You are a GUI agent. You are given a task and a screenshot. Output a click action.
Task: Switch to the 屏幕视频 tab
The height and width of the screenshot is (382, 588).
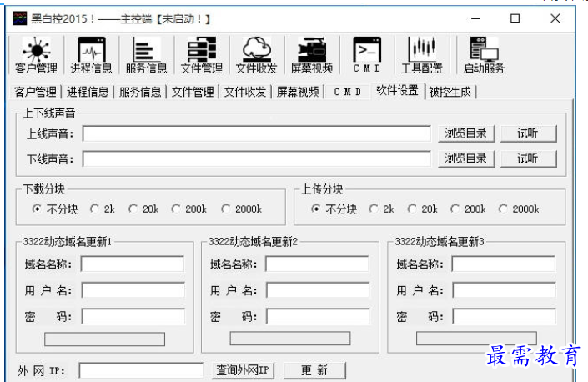[298, 92]
